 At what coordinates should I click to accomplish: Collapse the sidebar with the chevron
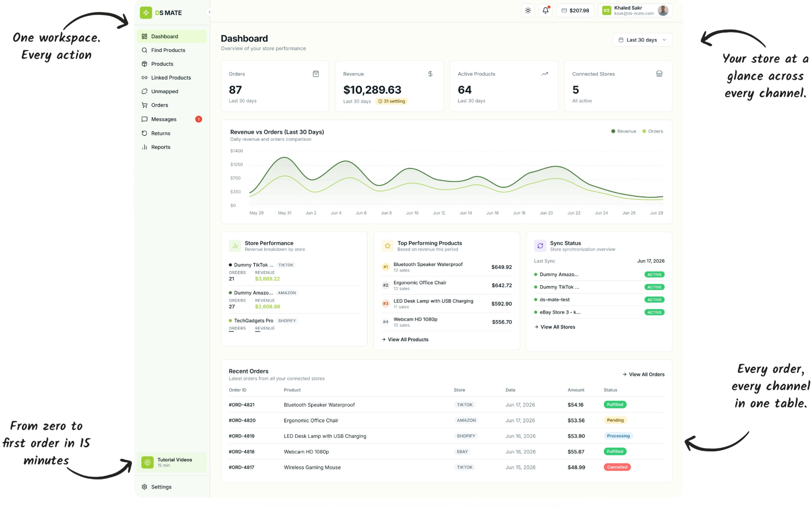click(209, 12)
